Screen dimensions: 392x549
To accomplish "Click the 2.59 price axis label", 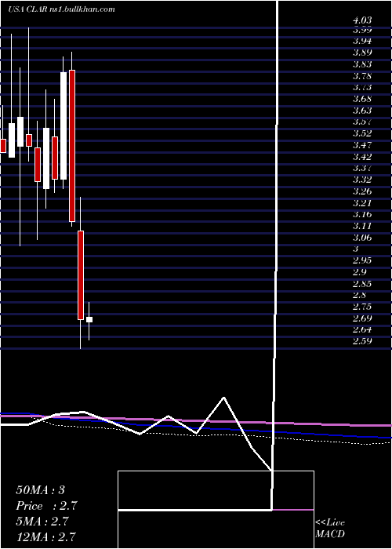I will click(362, 341).
